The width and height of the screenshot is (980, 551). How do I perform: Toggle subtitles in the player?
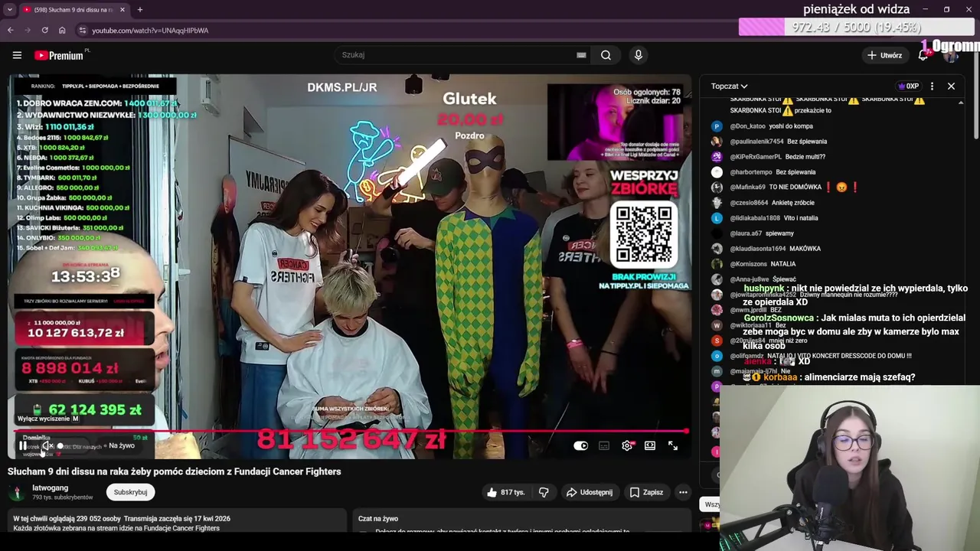coord(604,445)
